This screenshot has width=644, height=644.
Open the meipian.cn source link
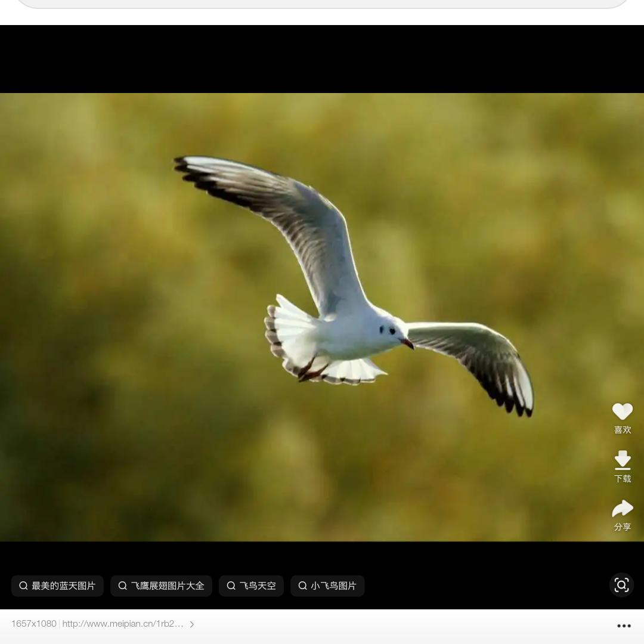122,624
